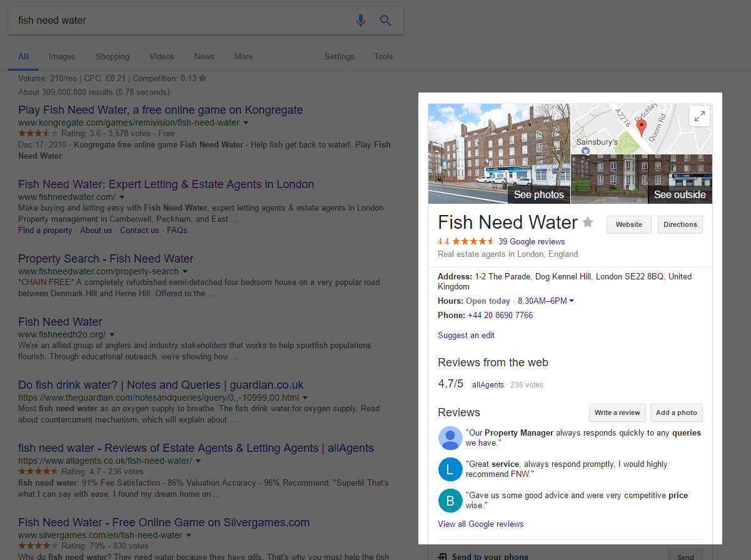
Task: Click the See outside street view thumbnail
Action: click(x=642, y=179)
